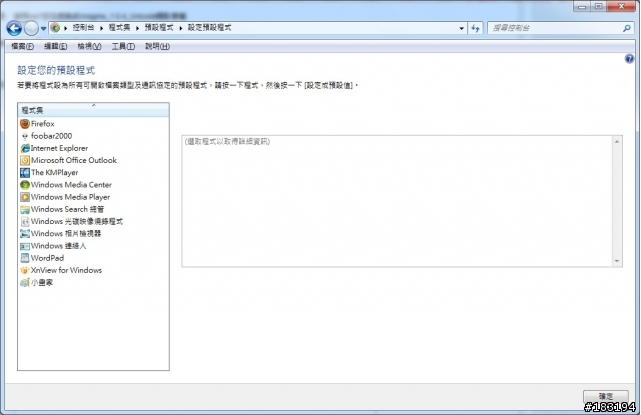Select the Windows Media Center entry text

(x=71, y=185)
